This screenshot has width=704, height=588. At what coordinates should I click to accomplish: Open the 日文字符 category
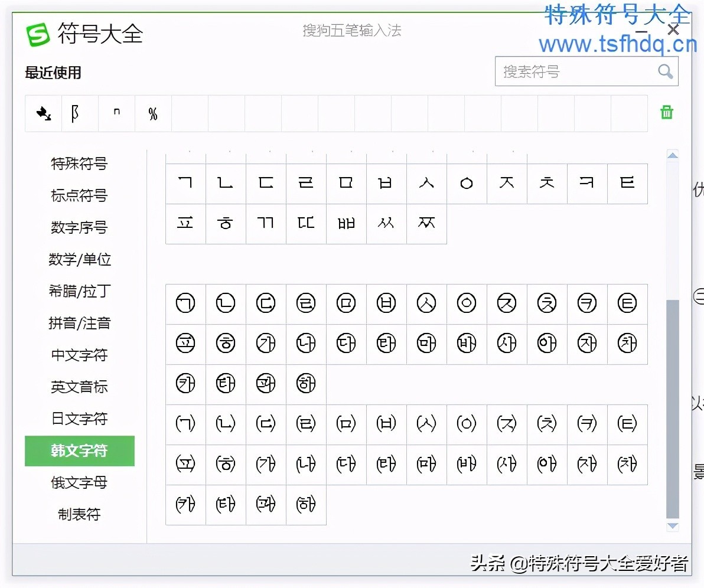click(x=79, y=419)
